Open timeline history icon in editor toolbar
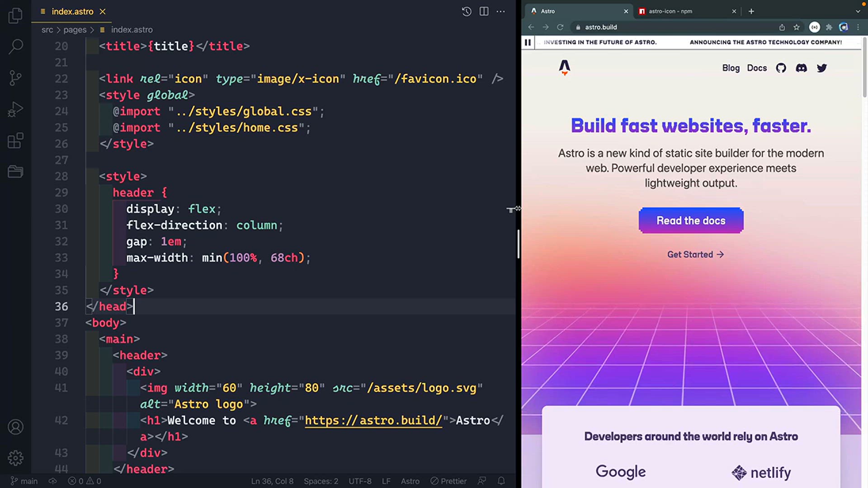 (x=467, y=11)
